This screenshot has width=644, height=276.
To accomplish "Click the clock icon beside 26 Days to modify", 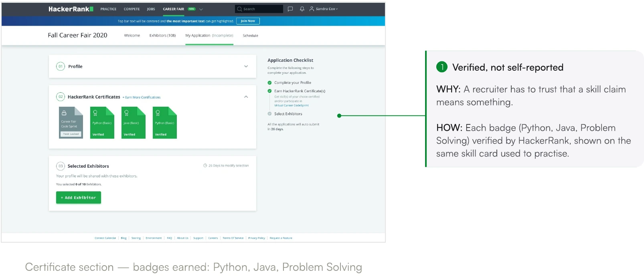I will [x=205, y=166].
